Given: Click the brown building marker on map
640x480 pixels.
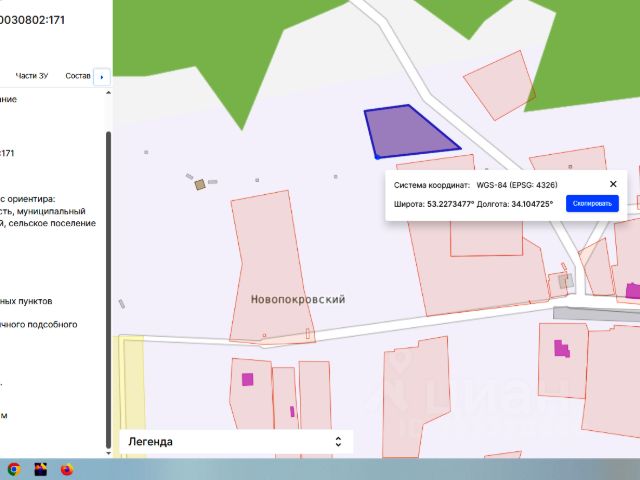Looking at the screenshot, I should point(200,184).
